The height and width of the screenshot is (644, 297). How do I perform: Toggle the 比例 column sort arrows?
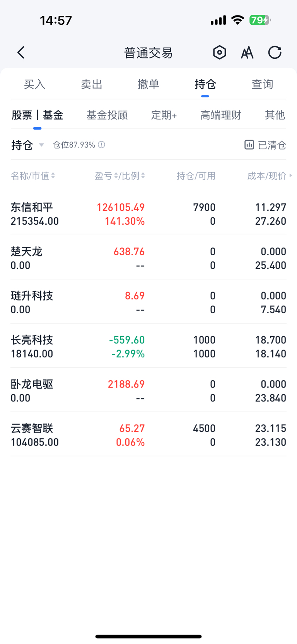[143, 176]
